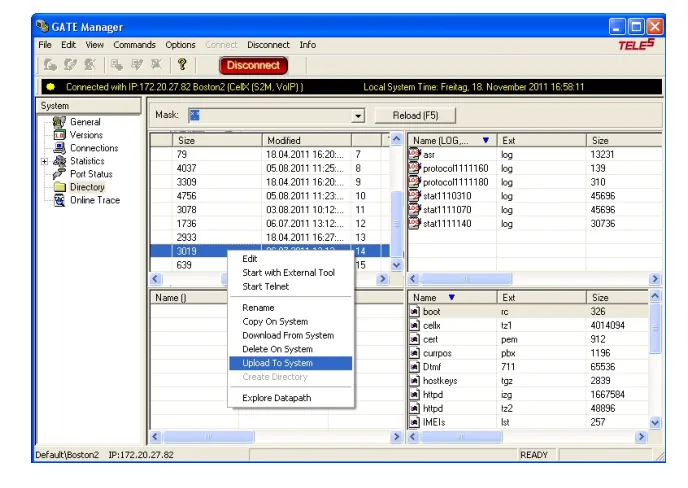Open the Online Trace icon
The image size is (688, 488).
tap(59, 200)
